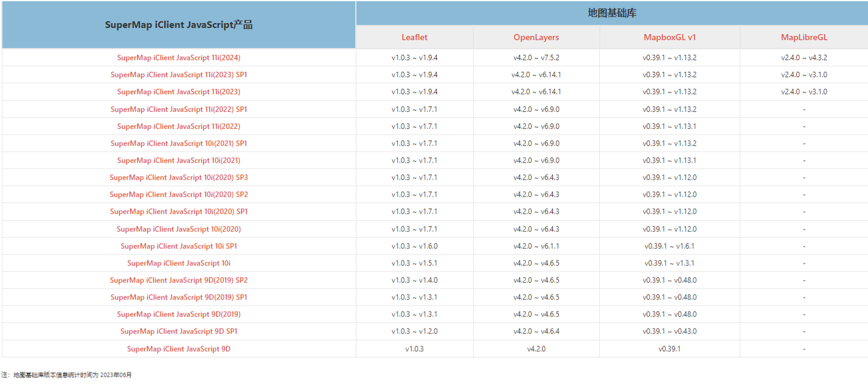Click the OpenLayers column header

pos(536,37)
